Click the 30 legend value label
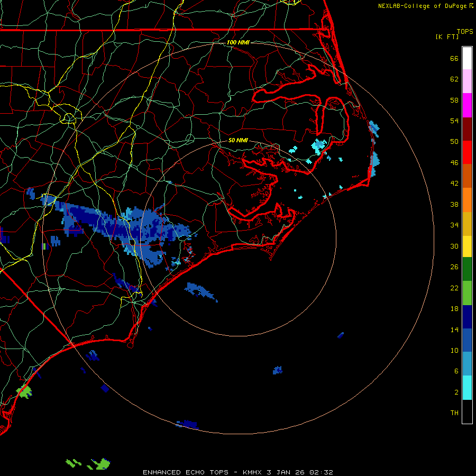This screenshot has height=476, width=476. (454, 246)
